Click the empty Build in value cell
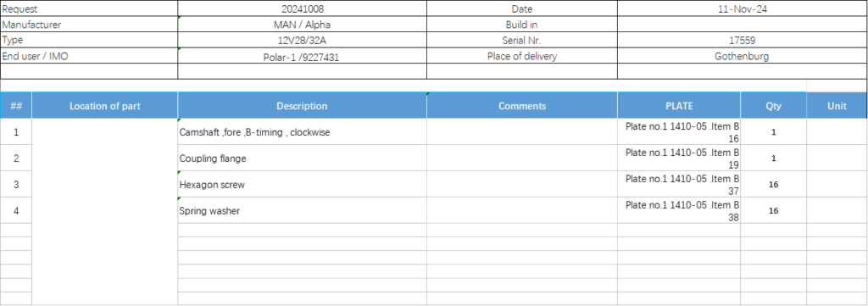868x306 pixels. coord(743,25)
